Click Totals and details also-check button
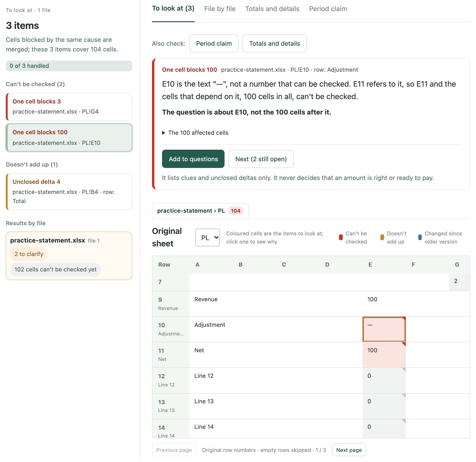Screen dimensions: 476x462 (275, 44)
